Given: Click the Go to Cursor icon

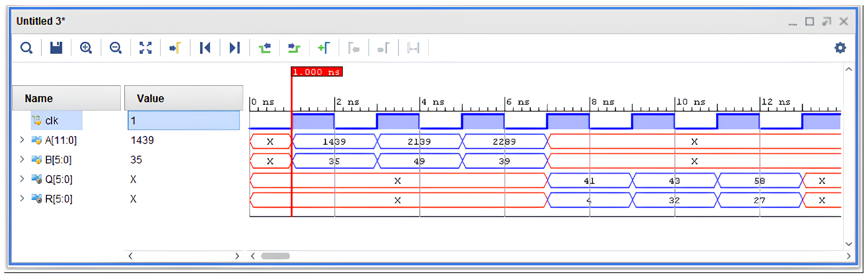Looking at the screenshot, I should 175,48.
